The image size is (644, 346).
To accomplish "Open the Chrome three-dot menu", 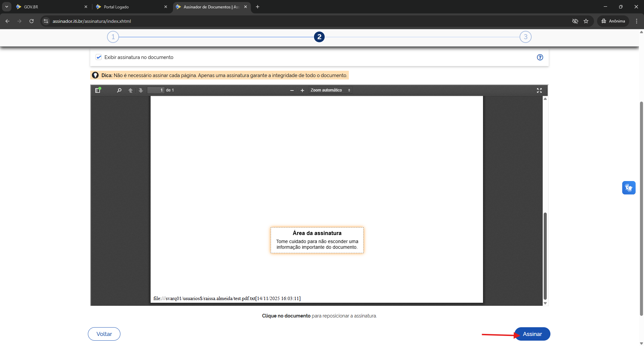I will (637, 21).
